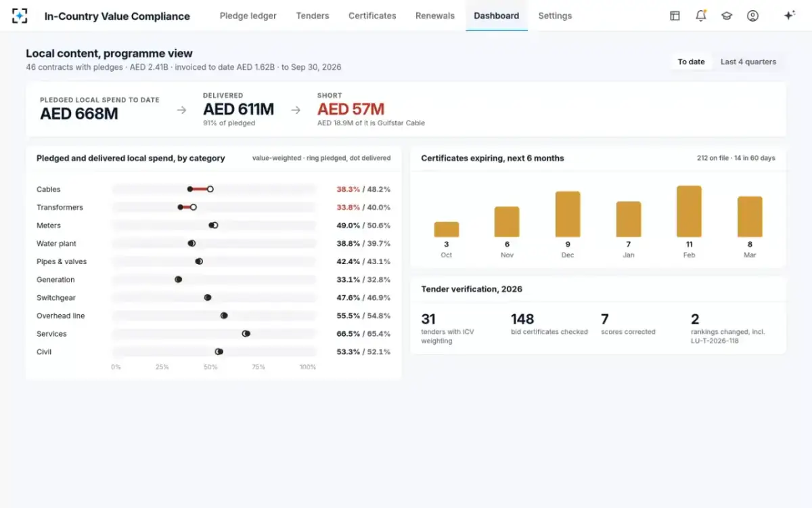Click the 148 bid certificates checked stat
Screen dimensions: 812x508
(549, 324)
